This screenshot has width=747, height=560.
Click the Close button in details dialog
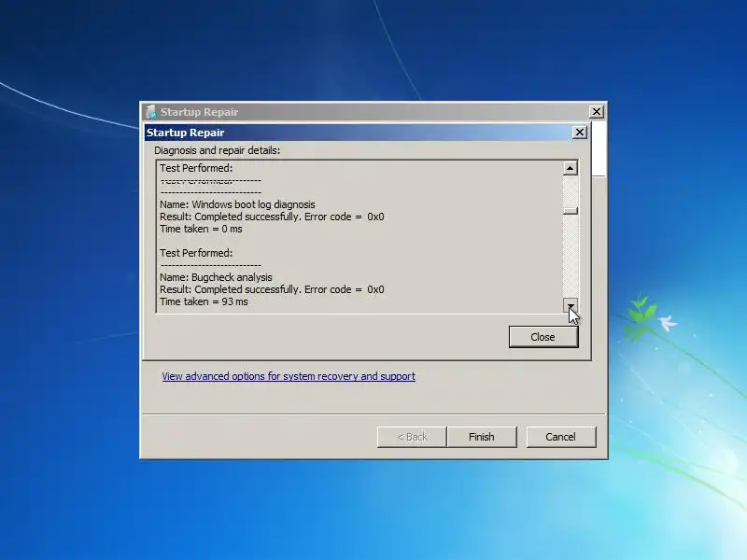(543, 337)
